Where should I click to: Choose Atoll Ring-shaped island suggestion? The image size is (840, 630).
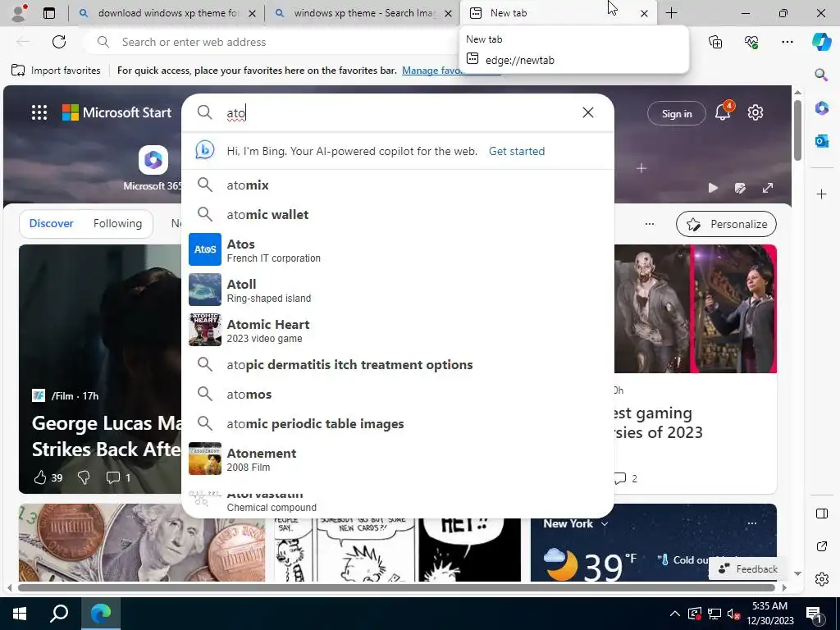[x=398, y=290]
